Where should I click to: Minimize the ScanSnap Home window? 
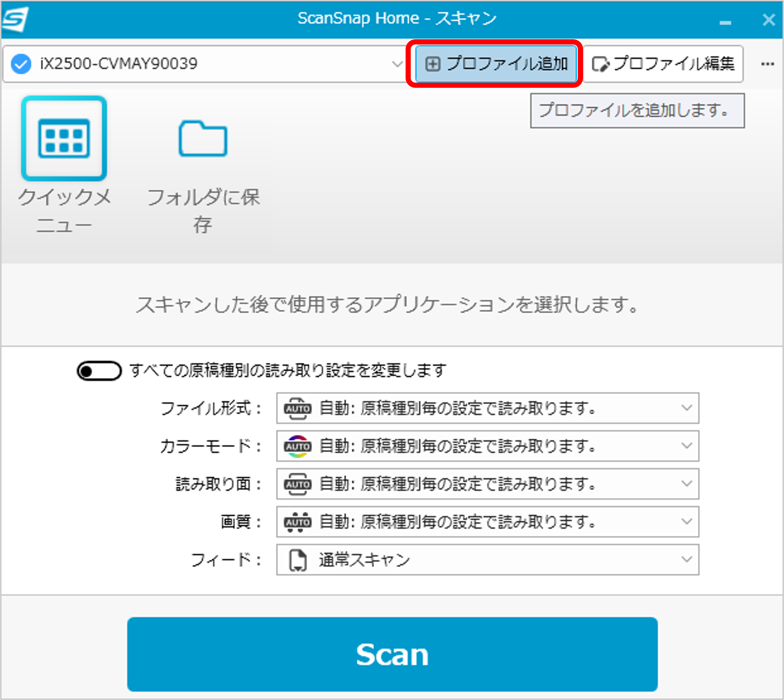pos(725,22)
